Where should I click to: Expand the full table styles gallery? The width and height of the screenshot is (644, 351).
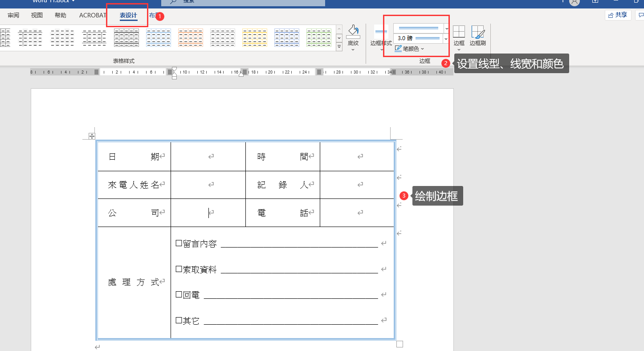point(339,46)
